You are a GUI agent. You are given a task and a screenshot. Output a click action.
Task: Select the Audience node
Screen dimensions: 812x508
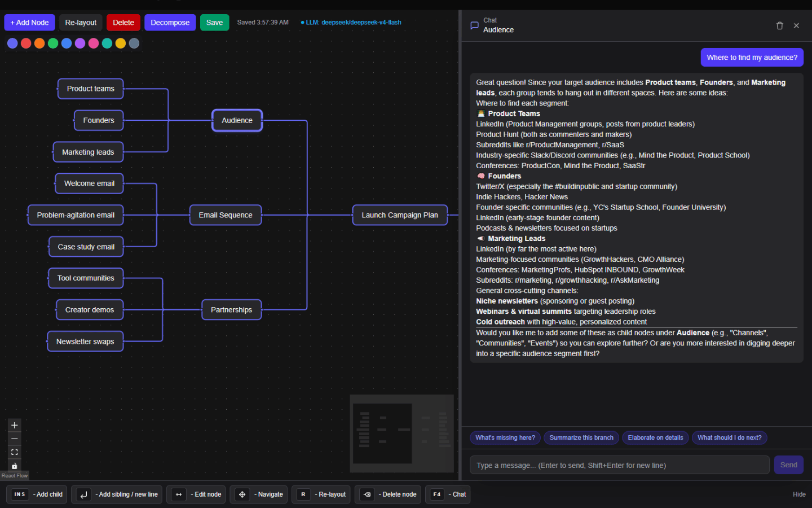pyautogui.click(x=237, y=120)
